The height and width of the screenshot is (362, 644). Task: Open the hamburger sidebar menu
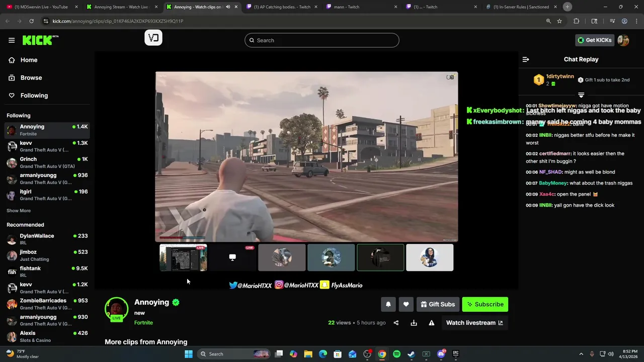12,40
